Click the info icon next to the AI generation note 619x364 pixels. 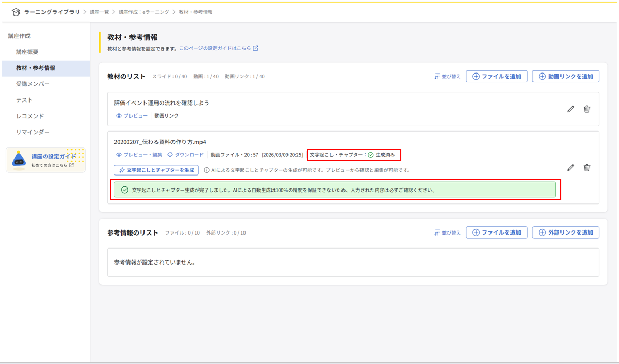[206, 170]
